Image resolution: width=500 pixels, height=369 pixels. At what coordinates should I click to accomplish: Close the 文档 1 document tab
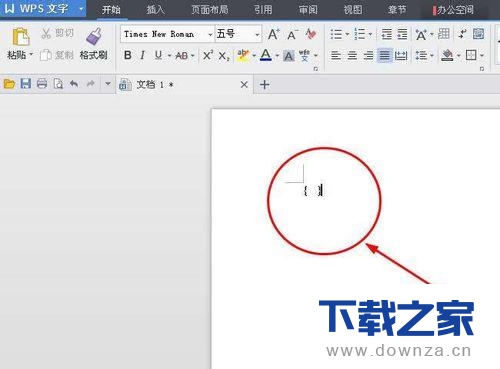pyautogui.click(x=244, y=85)
